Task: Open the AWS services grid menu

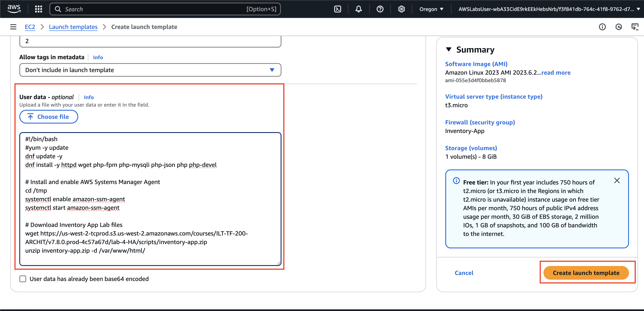Action: point(39,9)
